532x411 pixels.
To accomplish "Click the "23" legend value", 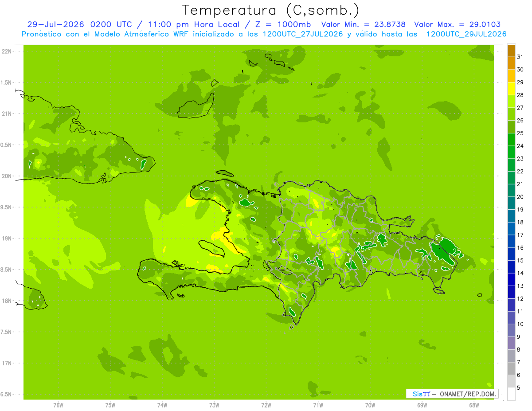I will point(521,159).
